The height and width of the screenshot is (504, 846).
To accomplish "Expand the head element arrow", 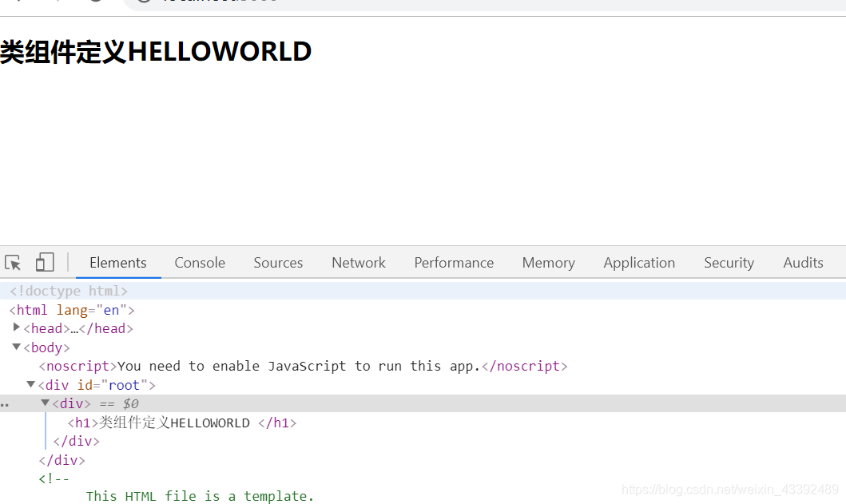I will pos(16,327).
